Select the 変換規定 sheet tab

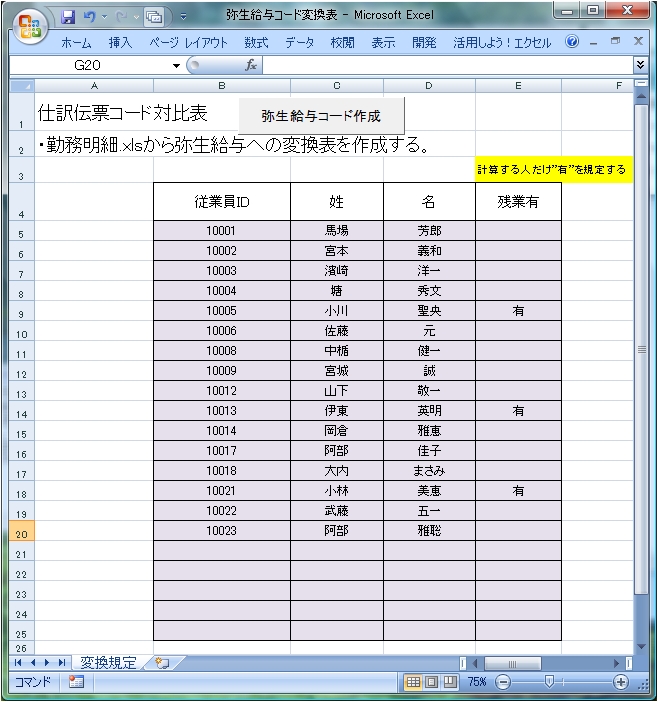pos(108,663)
